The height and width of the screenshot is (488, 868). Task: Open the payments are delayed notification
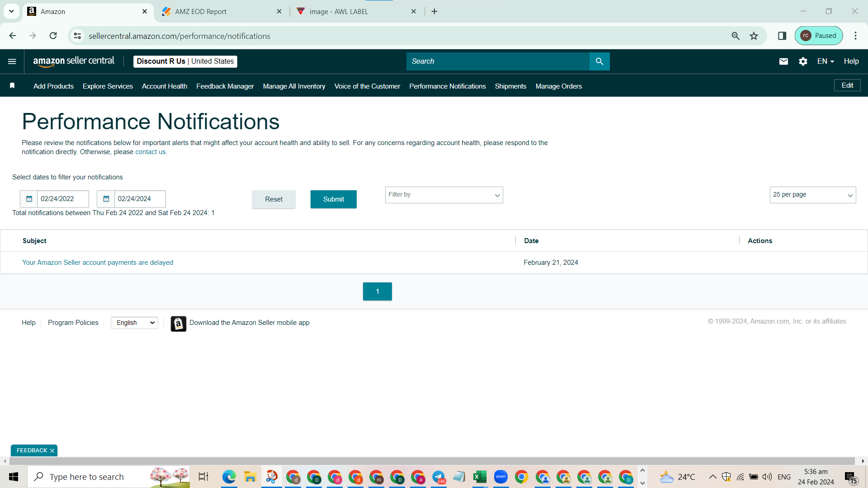coord(98,263)
